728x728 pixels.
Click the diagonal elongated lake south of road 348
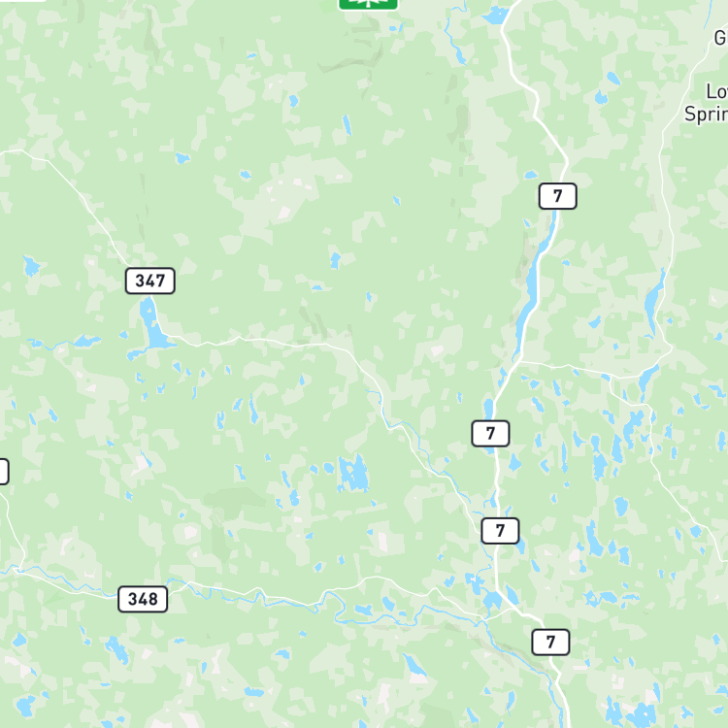414,665
